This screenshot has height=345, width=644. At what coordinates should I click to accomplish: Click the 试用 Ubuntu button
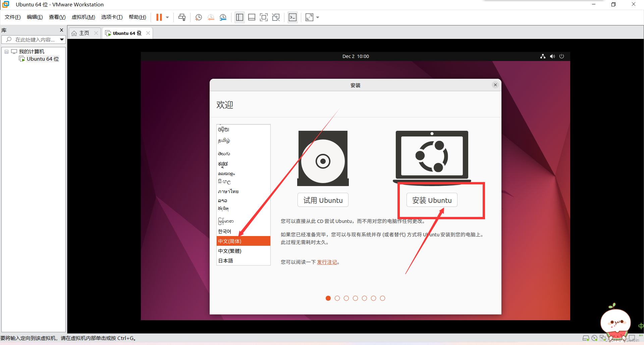pos(323,200)
